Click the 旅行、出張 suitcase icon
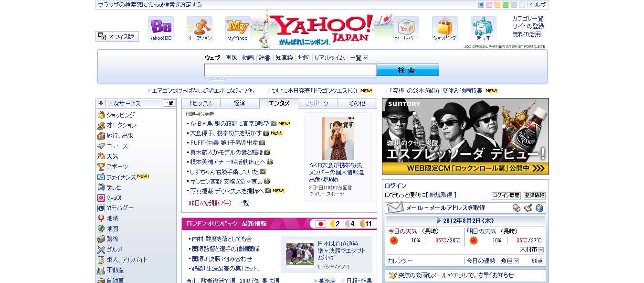The height and width of the screenshot is (283, 644). pyautogui.click(x=101, y=136)
